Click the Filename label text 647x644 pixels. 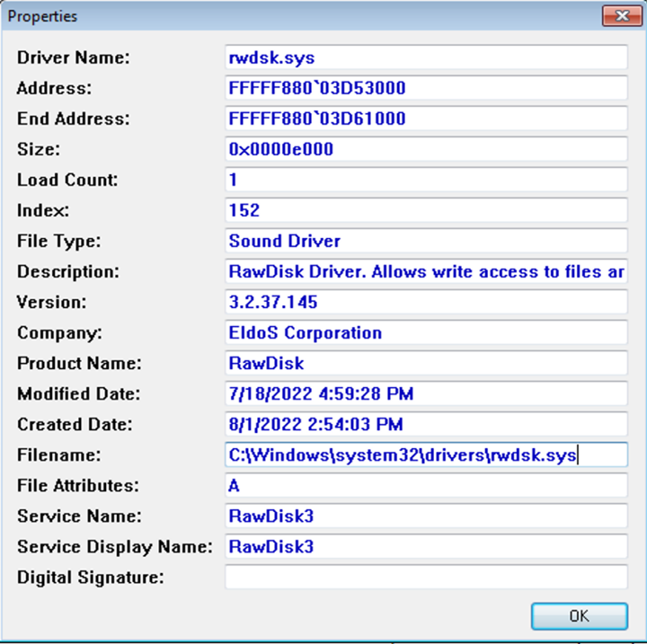click(x=58, y=455)
